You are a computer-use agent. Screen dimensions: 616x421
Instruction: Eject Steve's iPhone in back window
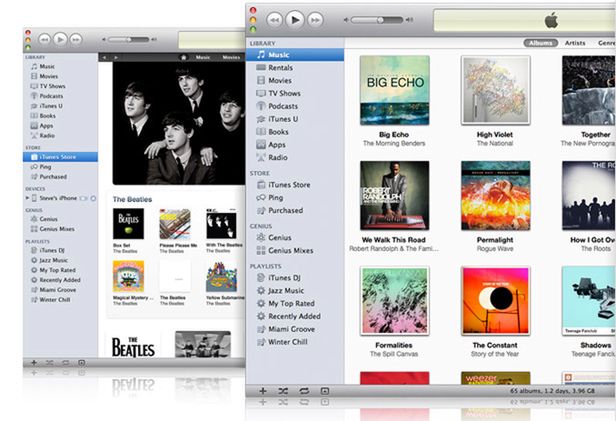click(x=94, y=198)
